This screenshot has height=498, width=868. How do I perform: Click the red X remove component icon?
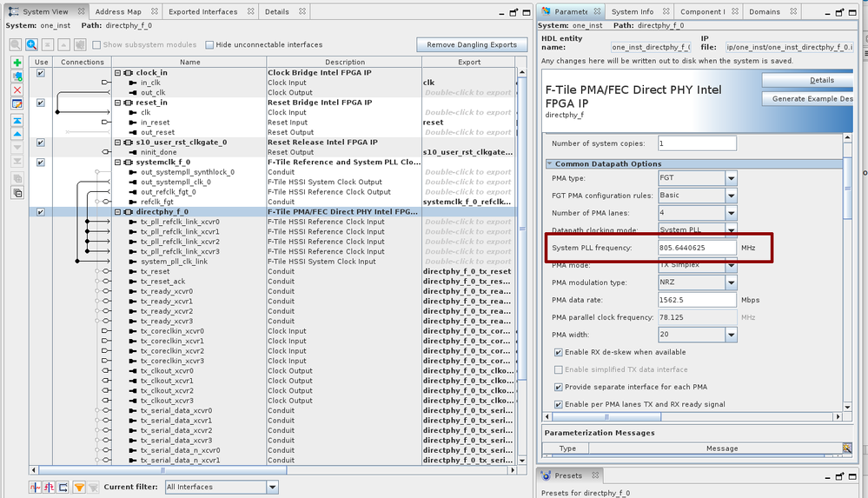[x=17, y=90]
